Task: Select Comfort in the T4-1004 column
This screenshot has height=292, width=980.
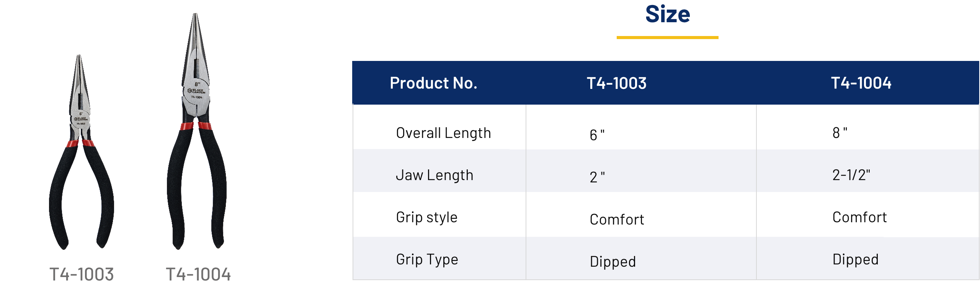Action: (859, 217)
